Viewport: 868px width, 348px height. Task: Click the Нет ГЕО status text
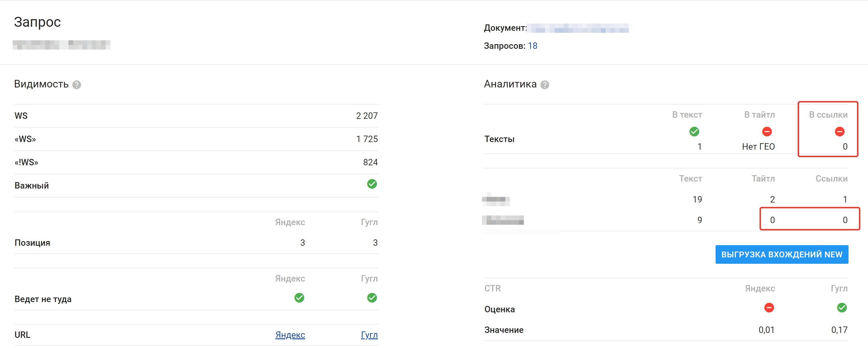click(758, 146)
